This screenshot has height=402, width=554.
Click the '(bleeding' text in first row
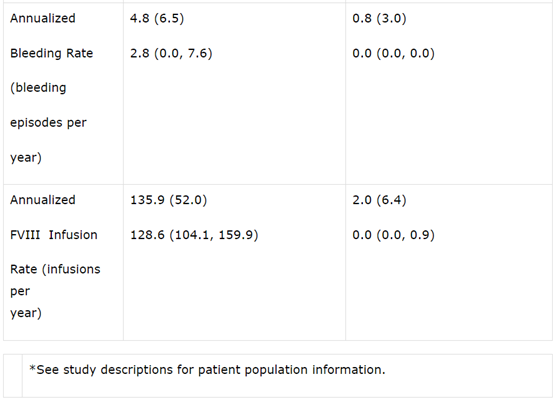[38, 88]
